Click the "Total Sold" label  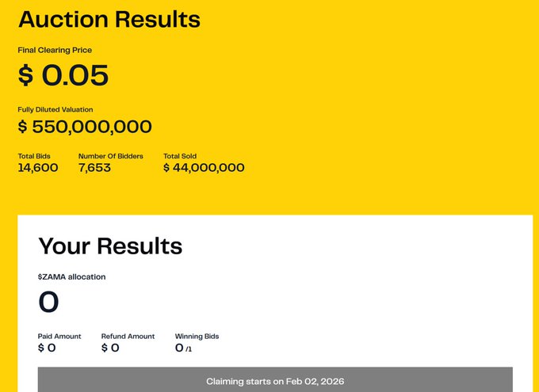(x=180, y=156)
